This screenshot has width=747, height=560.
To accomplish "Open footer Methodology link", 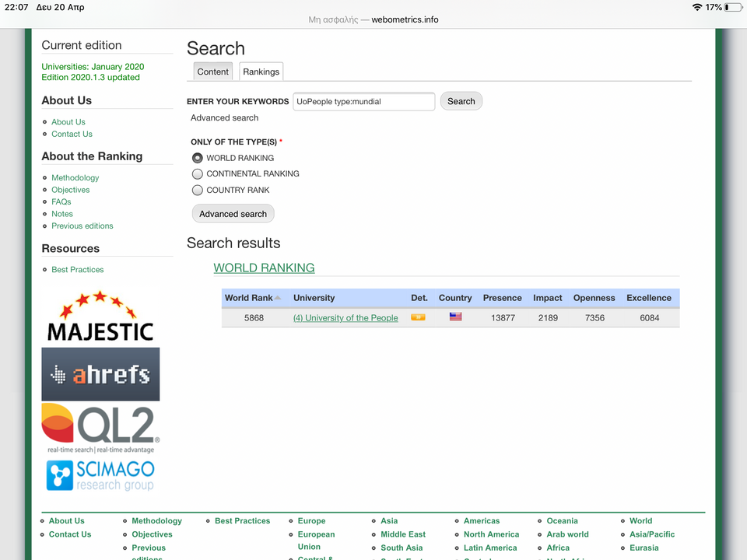I will pos(156,521).
